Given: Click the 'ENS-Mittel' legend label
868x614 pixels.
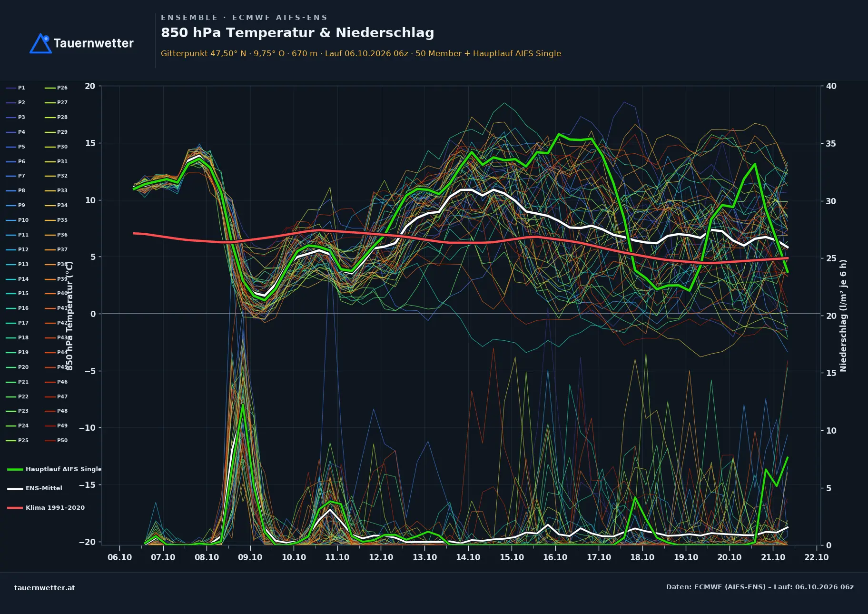Looking at the screenshot, I should [44, 488].
